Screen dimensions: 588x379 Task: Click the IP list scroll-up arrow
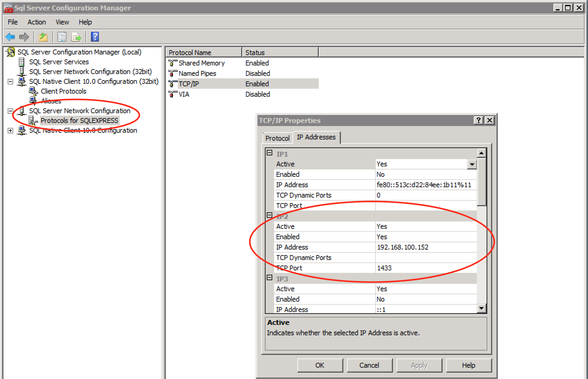coord(482,153)
